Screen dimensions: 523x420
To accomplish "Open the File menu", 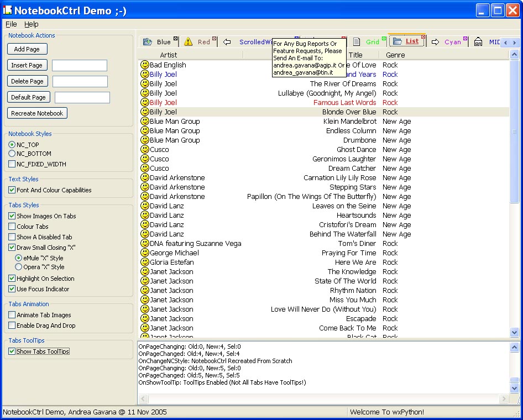I will (11, 24).
